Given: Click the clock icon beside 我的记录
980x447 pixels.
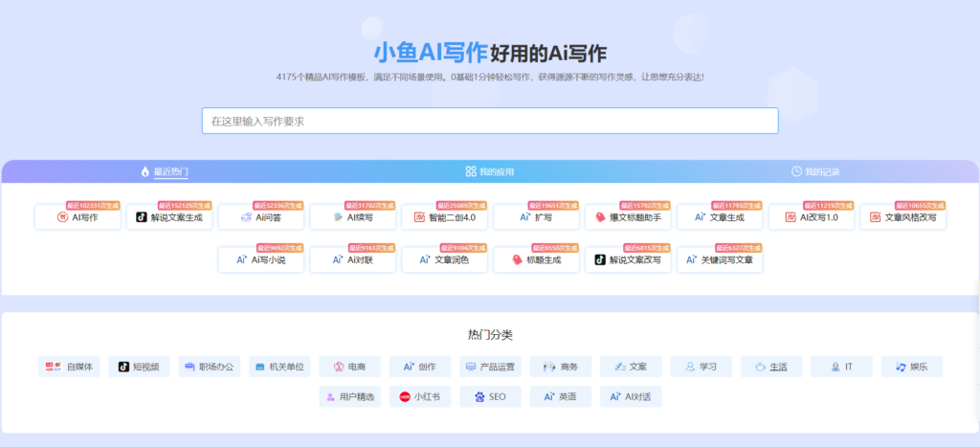Looking at the screenshot, I should click(x=796, y=171).
